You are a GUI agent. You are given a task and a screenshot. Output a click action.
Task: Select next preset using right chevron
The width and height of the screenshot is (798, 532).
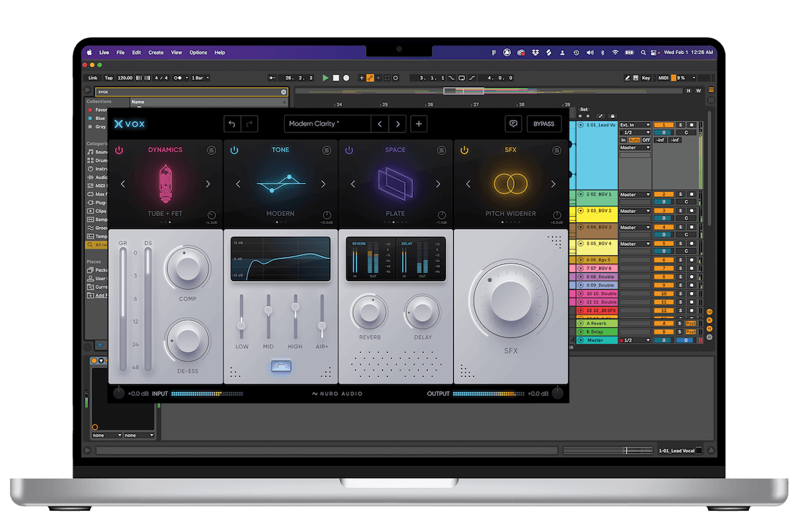pyautogui.click(x=398, y=124)
